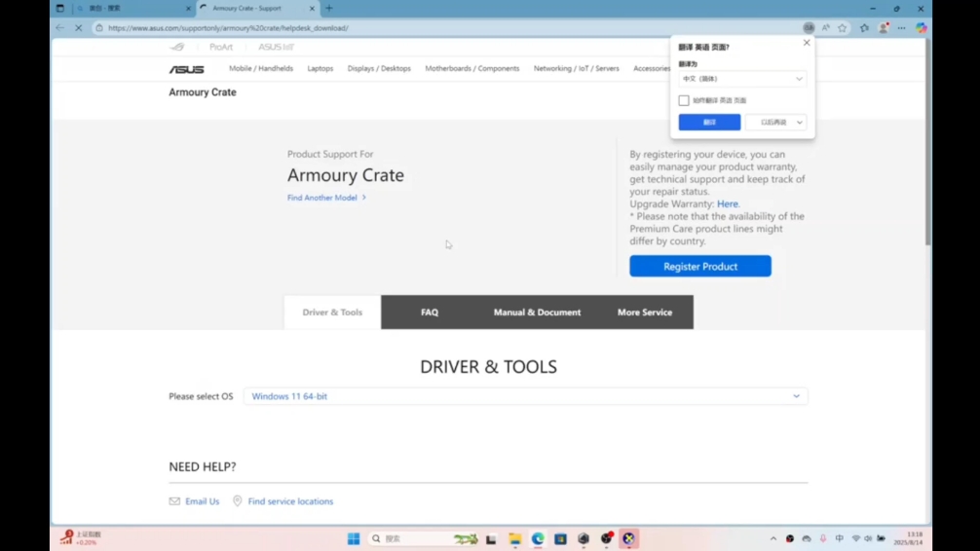The height and width of the screenshot is (551, 980).
Task: Enable always translate English pages checkbox
Action: pos(684,100)
